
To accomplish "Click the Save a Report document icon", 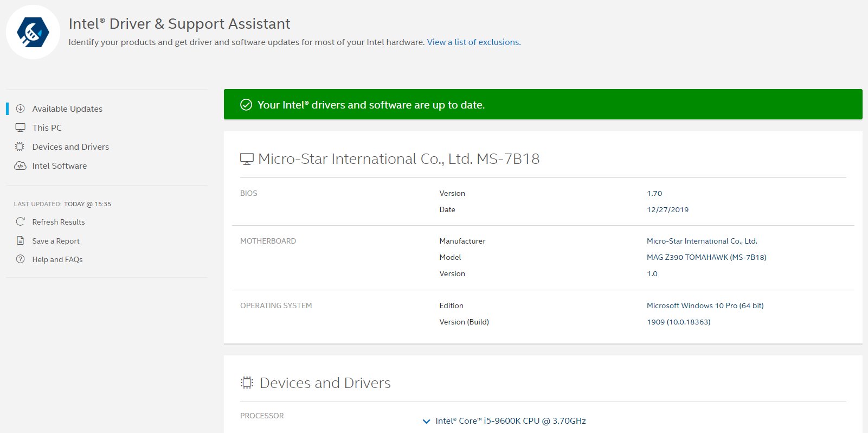I will point(21,240).
